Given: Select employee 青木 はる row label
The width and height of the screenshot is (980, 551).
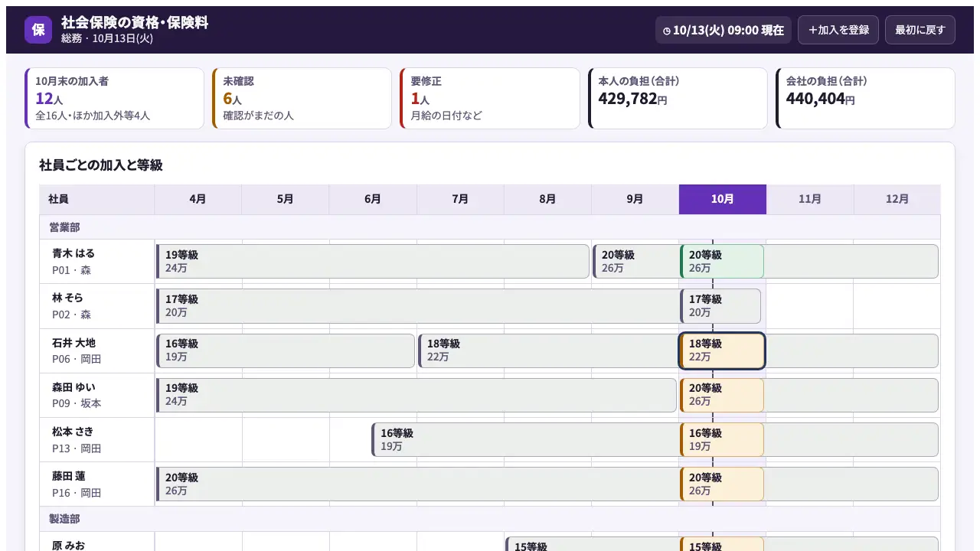Looking at the screenshot, I should click(97, 262).
